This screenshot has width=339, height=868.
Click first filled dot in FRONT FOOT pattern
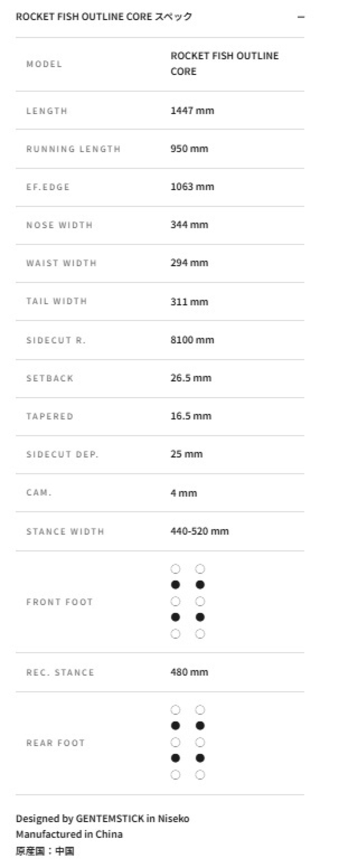[175, 585]
